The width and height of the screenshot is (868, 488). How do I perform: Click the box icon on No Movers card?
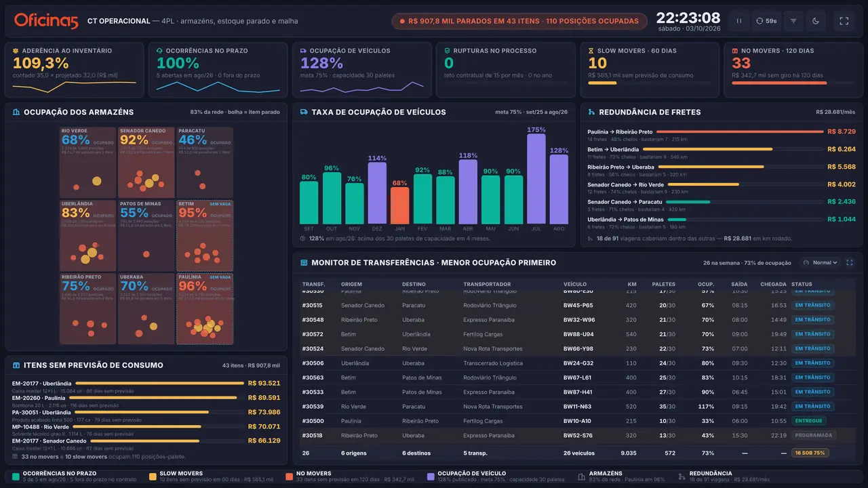pos(735,51)
